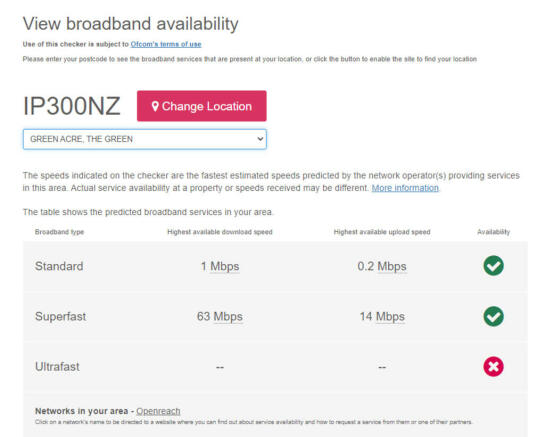Click the Standard availability green checkmark icon
Image resolution: width=545 pixels, height=437 pixels.
coord(493,266)
